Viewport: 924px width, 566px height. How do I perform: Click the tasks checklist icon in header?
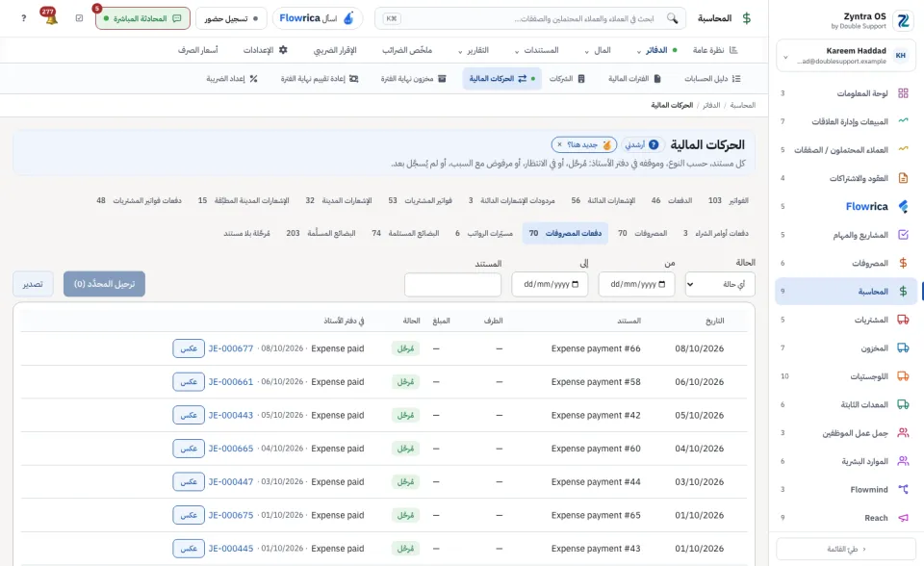click(x=80, y=18)
